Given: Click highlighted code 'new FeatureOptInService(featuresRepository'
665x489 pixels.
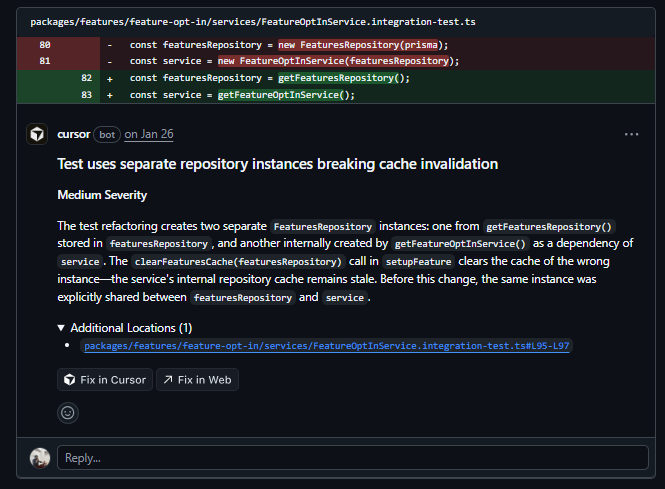Looking at the screenshot, I should tap(334, 61).
